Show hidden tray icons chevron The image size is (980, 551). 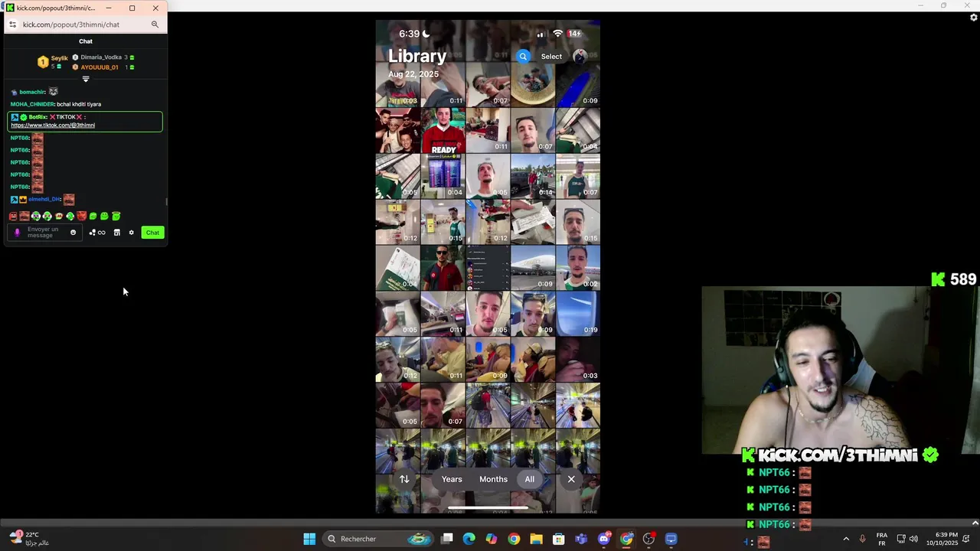[x=846, y=539]
